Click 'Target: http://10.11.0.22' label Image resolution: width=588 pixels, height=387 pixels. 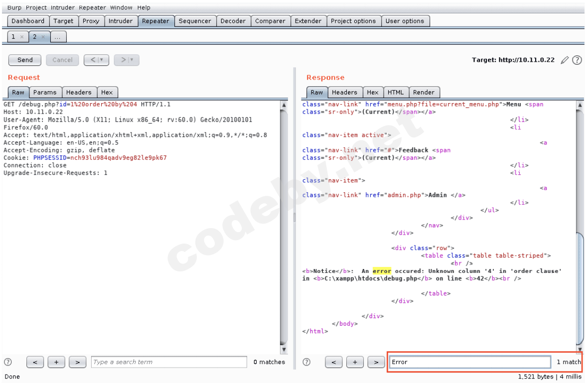tap(513, 60)
